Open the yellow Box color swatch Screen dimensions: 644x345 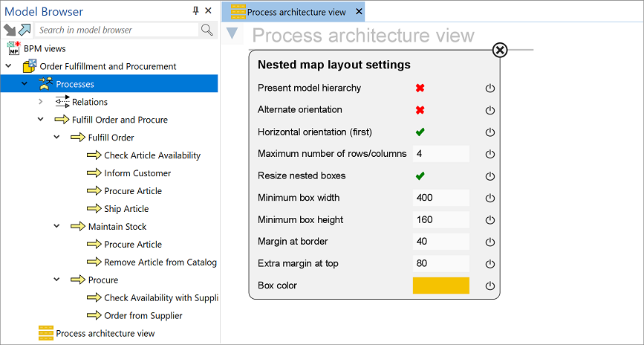(x=440, y=286)
